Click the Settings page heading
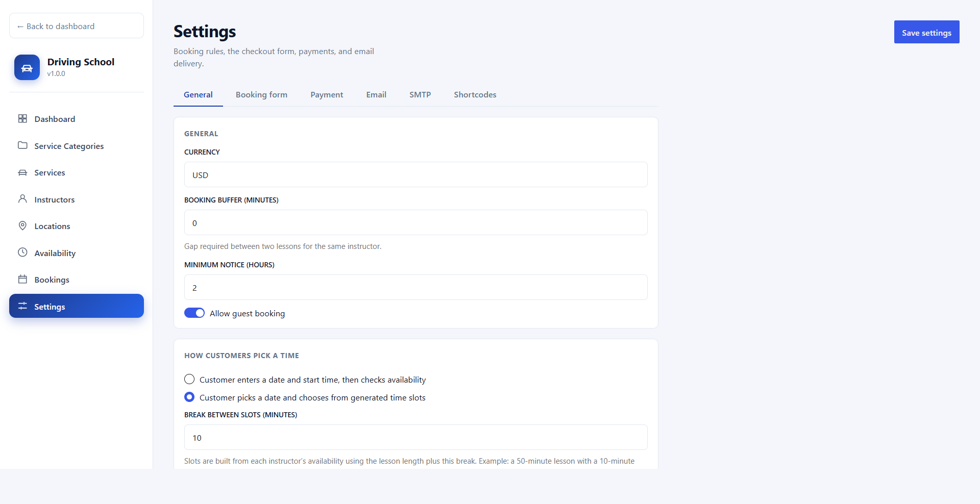This screenshot has width=980, height=504. (205, 32)
